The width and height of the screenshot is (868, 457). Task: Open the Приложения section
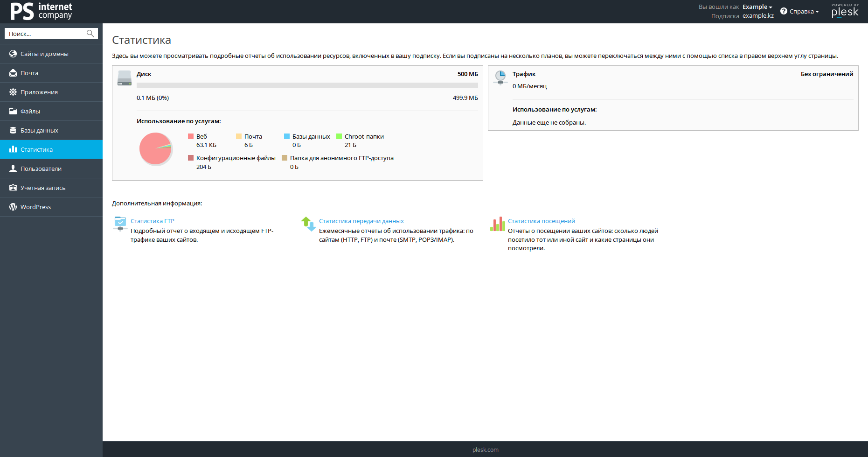click(51, 92)
